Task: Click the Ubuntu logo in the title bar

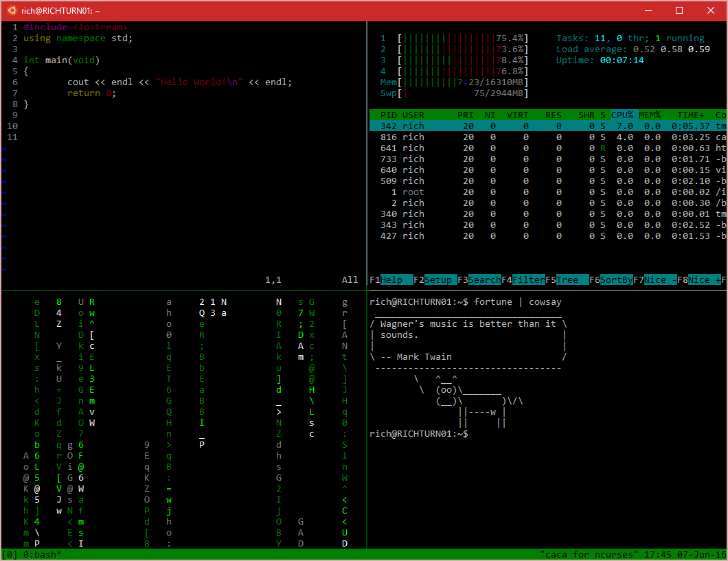Action: pyautogui.click(x=12, y=10)
